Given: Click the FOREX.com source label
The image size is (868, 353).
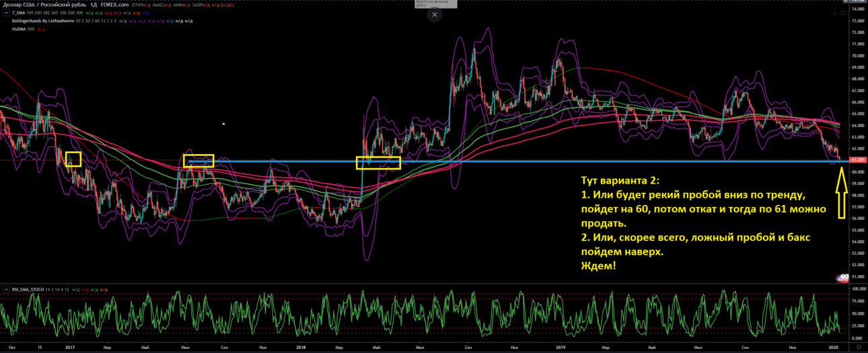Looking at the screenshot, I should pyautogui.click(x=114, y=5).
